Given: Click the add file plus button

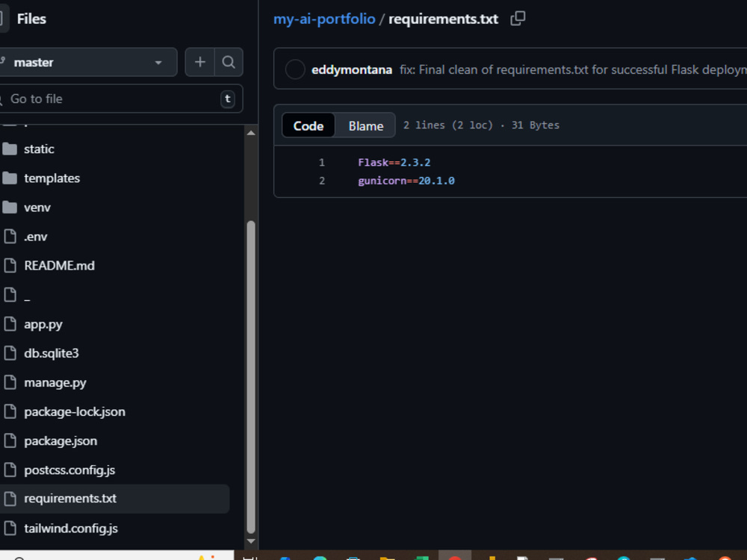Looking at the screenshot, I should (200, 62).
